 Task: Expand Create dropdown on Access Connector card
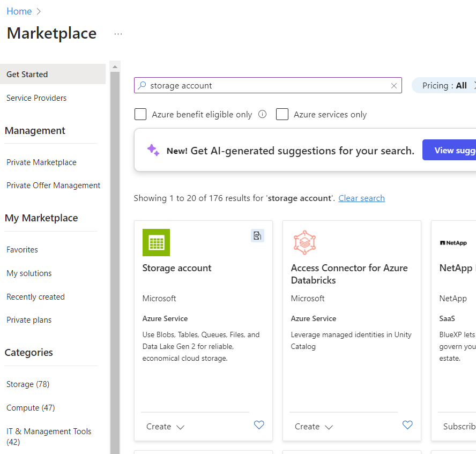click(314, 427)
